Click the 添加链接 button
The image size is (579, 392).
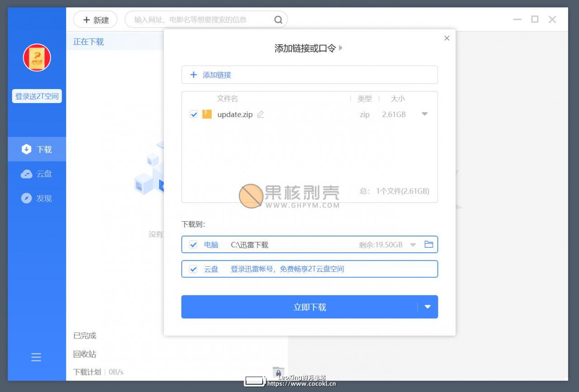click(x=309, y=75)
